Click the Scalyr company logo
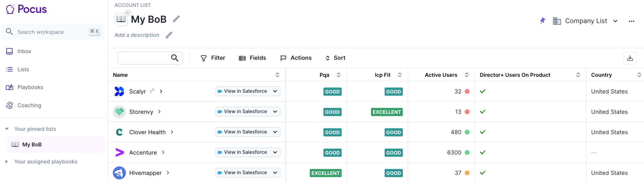The height and width of the screenshot is (182, 644). pyautogui.click(x=119, y=91)
